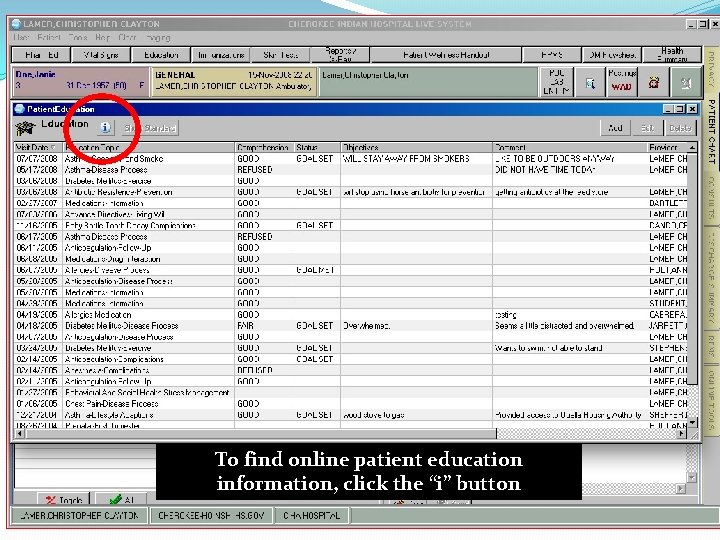Click "WILL STAY AWAY FROM SMOKERS" objective cell
Viewport: 720px width, 540px height.
[x=416, y=159]
